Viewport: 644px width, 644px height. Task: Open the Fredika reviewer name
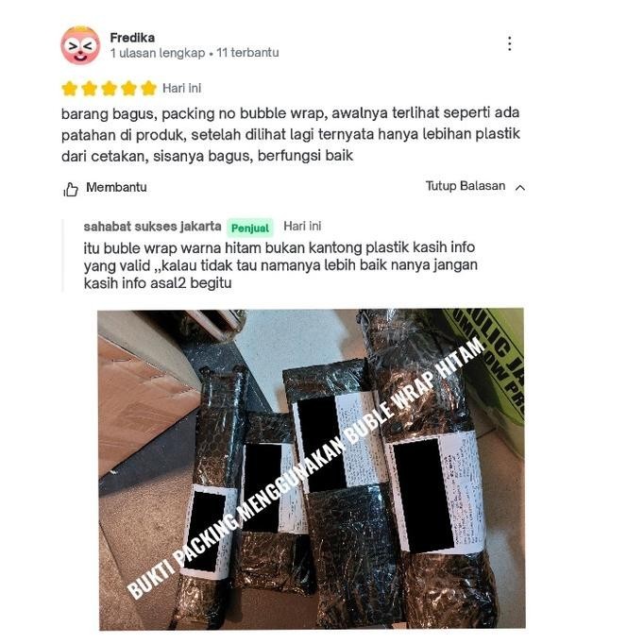[x=132, y=38]
